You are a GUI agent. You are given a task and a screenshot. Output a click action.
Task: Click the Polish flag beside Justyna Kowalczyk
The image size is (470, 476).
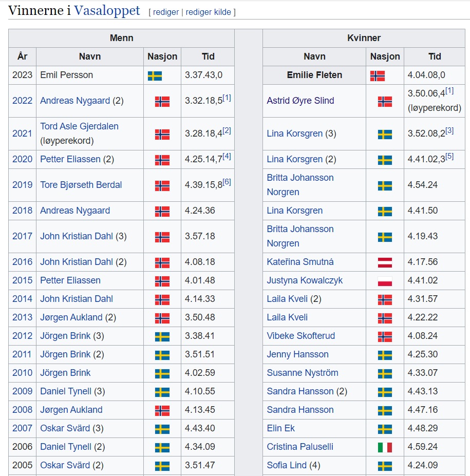[x=385, y=281]
